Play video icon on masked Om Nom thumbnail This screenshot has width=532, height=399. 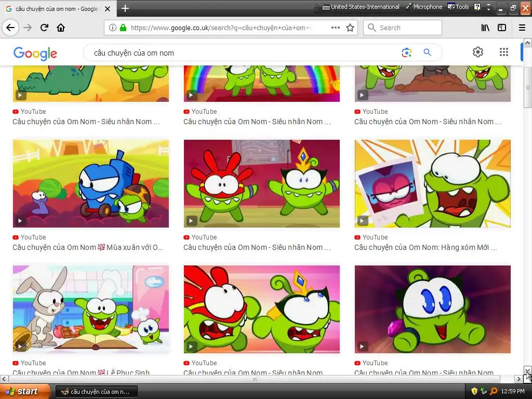(x=362, y=347)
